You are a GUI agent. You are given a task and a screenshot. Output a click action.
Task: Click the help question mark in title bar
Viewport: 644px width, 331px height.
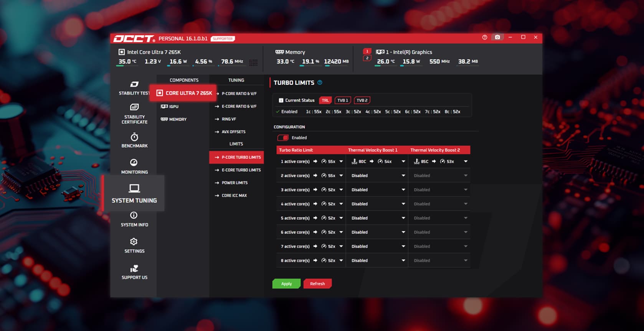[485, 37]
